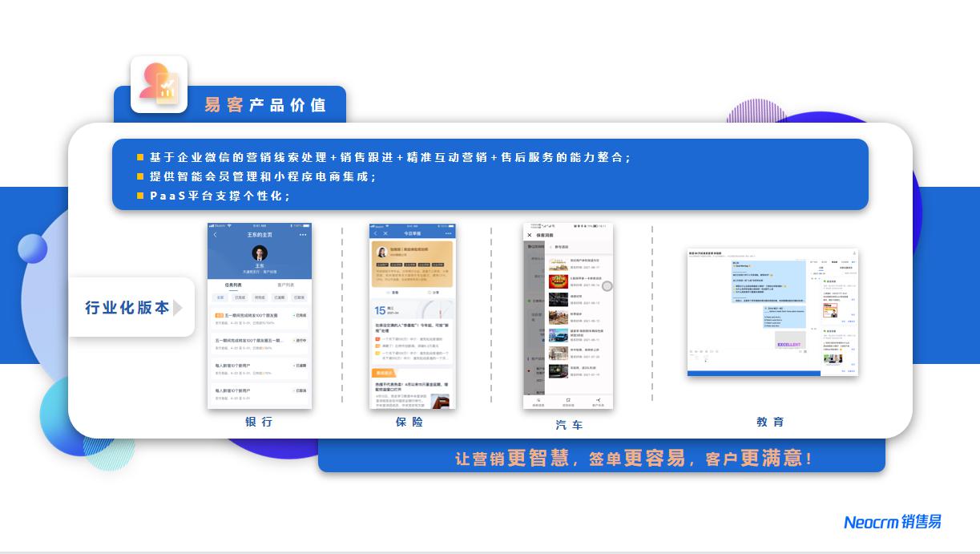Viewport: 980px width, 554px height.
Task: Click the 银行 caption label
Action: pos(259,422)
